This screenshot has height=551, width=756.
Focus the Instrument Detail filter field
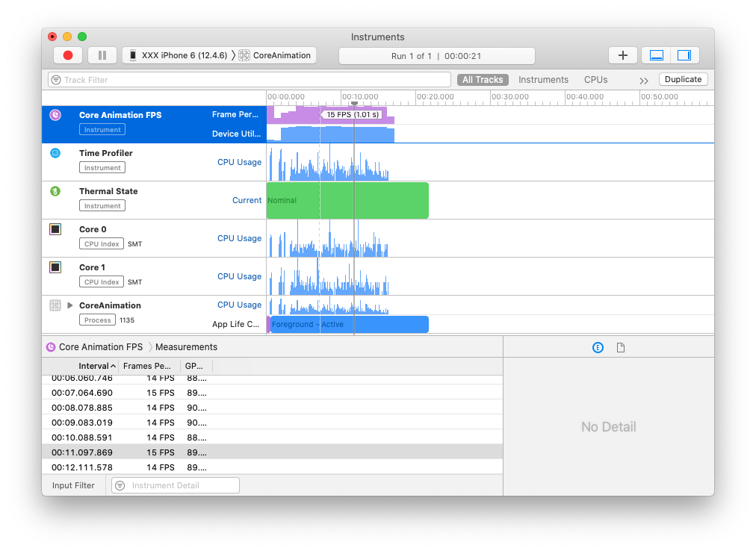pyautogui.click(x=176, y=485)
